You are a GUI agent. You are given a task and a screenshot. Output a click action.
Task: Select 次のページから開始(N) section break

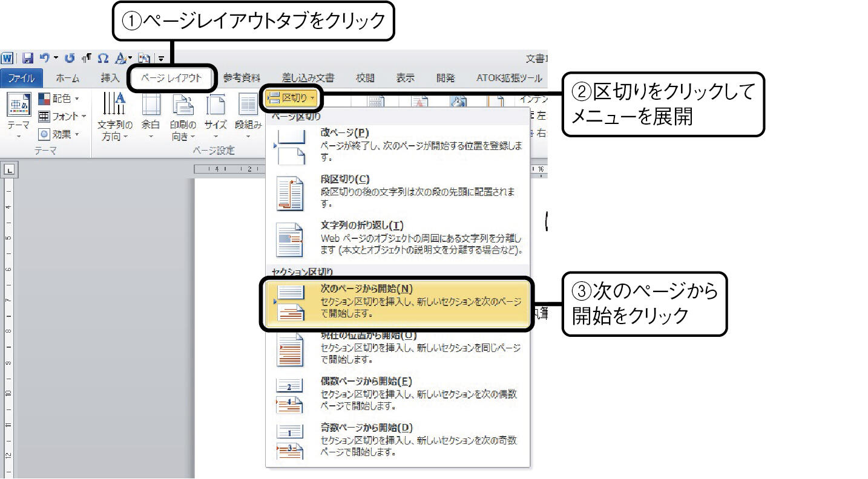click(398, 302)
